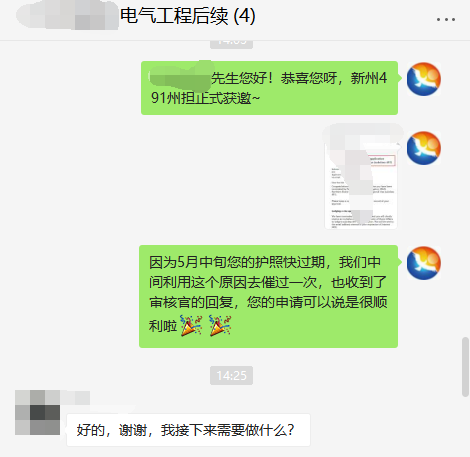Click the group title 电气工程后续 (4)
The image size is (470, 457).
pyautogui.click(x=188, y=16)
